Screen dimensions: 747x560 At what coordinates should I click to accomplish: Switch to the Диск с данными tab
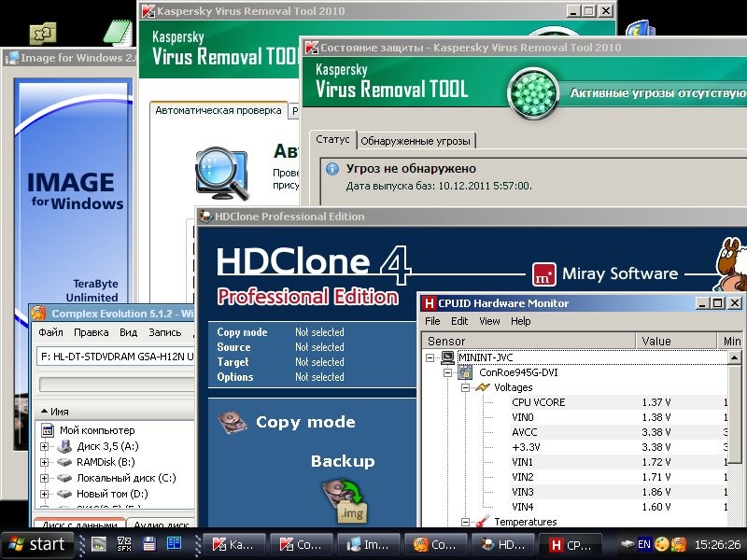(x=79, y=525)
